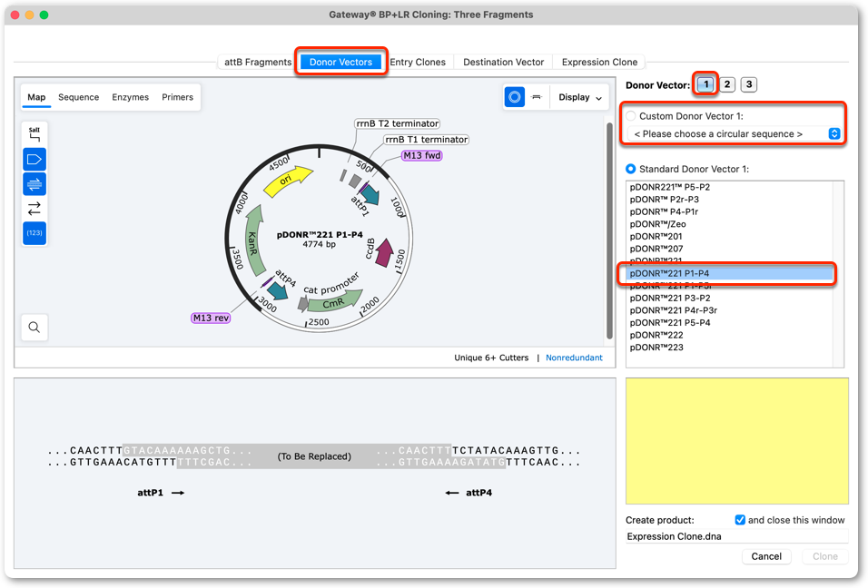Toggle the SalI enzymes display icon
The height and width of the screenshot is (588, 868).
point(35,134)
